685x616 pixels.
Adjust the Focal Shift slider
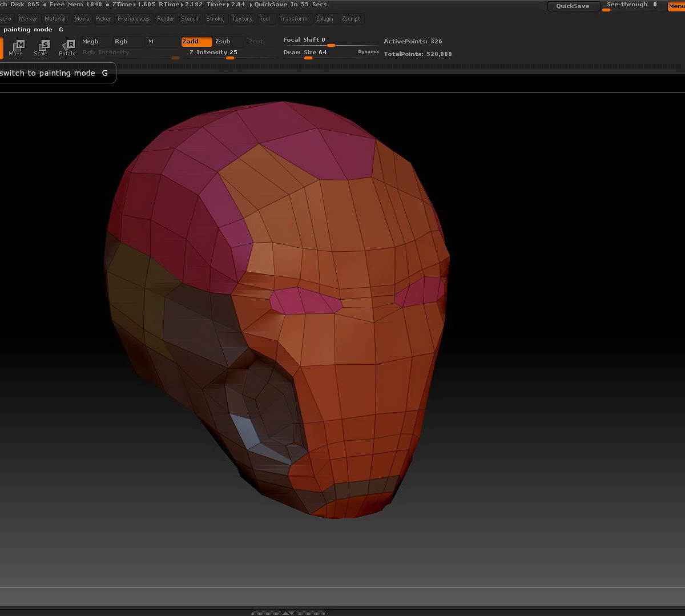(x=330, y=41)
